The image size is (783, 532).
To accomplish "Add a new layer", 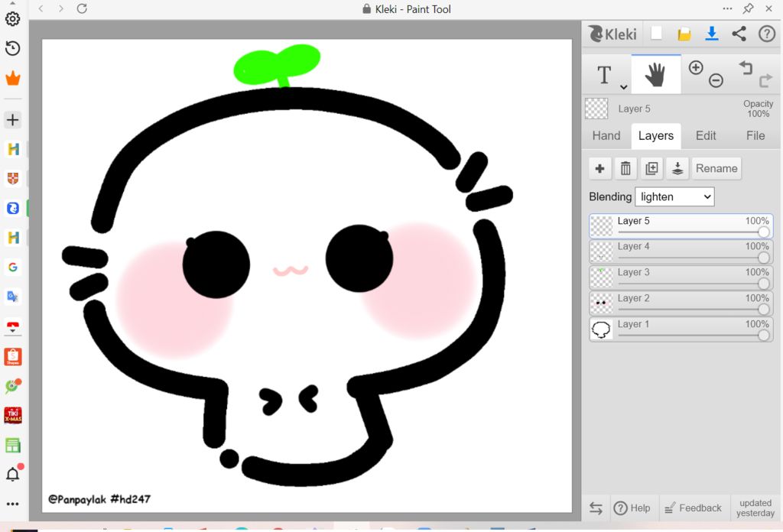I will (x=599, y=168).
